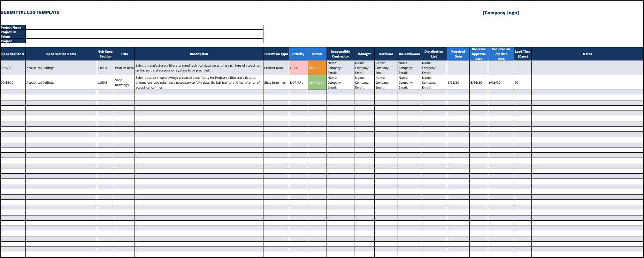Click the 09-5300 cell in the 1.05-B row

point(13,83)
